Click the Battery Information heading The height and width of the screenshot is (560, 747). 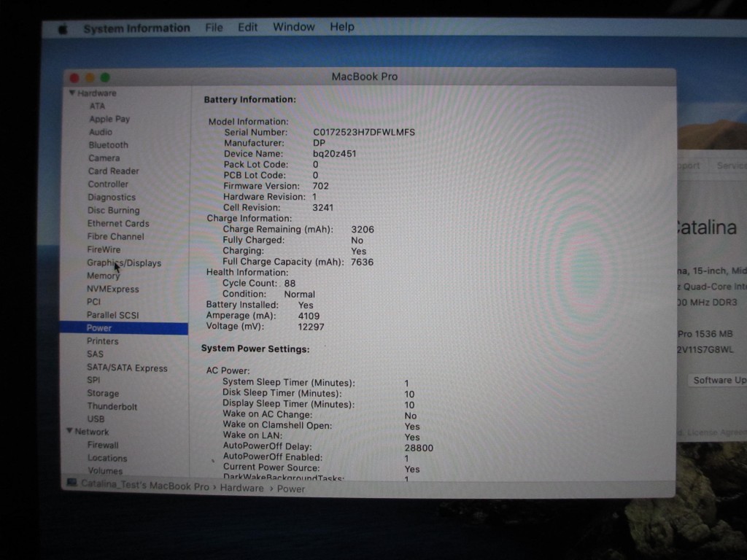(x=249, y=99)
